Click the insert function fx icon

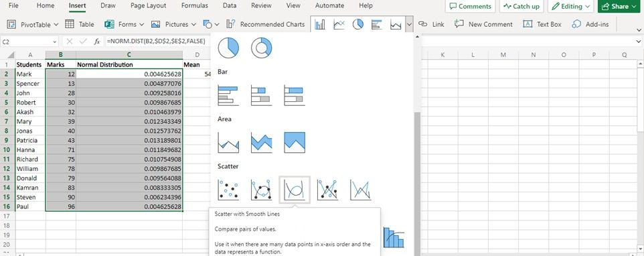click(x=96, y=42)
